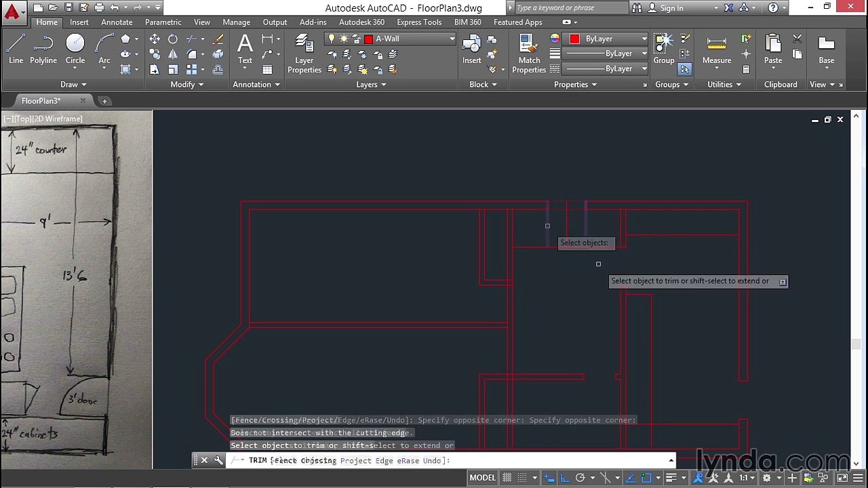
Task: Click the Copy objects icon in Modify panel
Action: tap(155, 54)
